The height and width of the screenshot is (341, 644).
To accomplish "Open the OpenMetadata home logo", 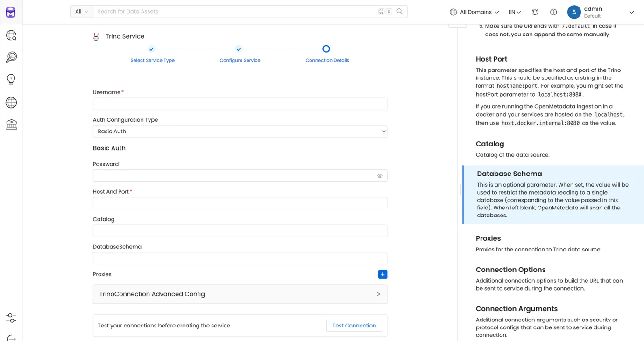I will click(x=11, y=12).
